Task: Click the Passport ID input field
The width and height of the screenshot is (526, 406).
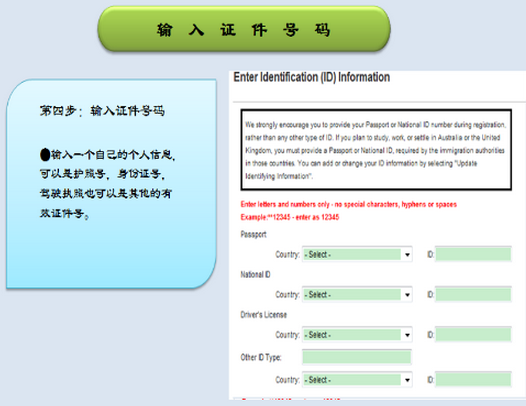Action: pos(473,254)
